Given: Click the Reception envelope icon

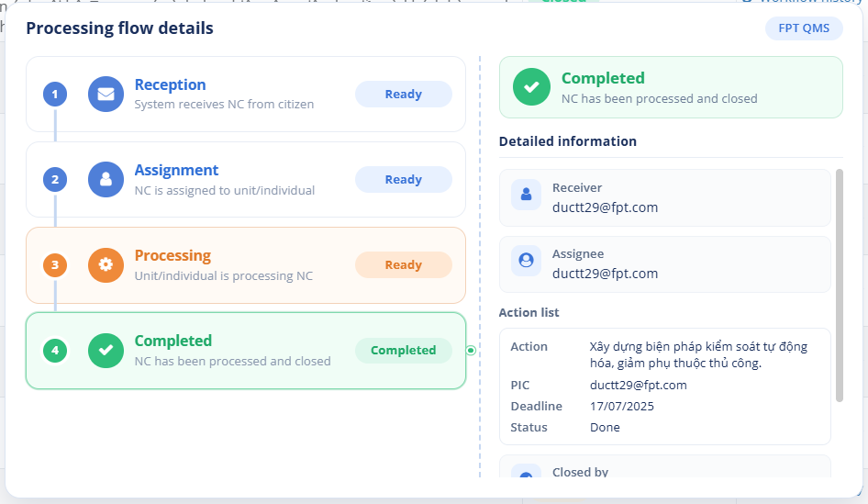Looking at the screenshot, I should [106, 95].
